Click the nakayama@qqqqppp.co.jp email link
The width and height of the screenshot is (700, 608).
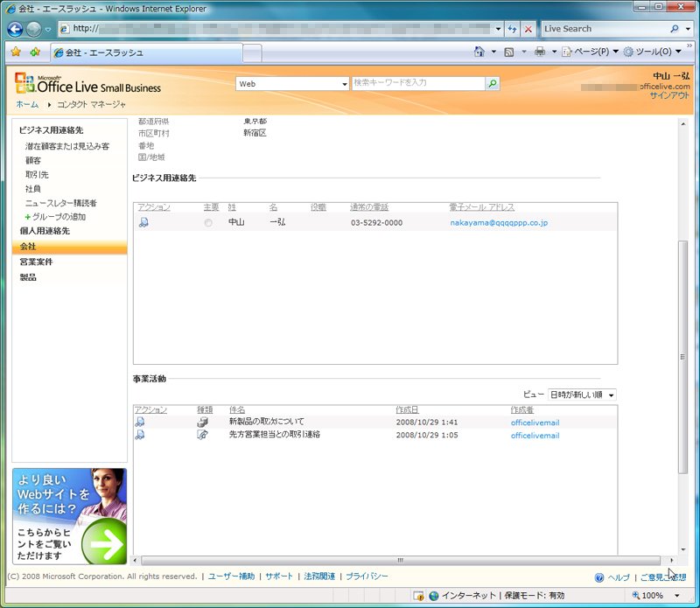click(x=499, y=223)
